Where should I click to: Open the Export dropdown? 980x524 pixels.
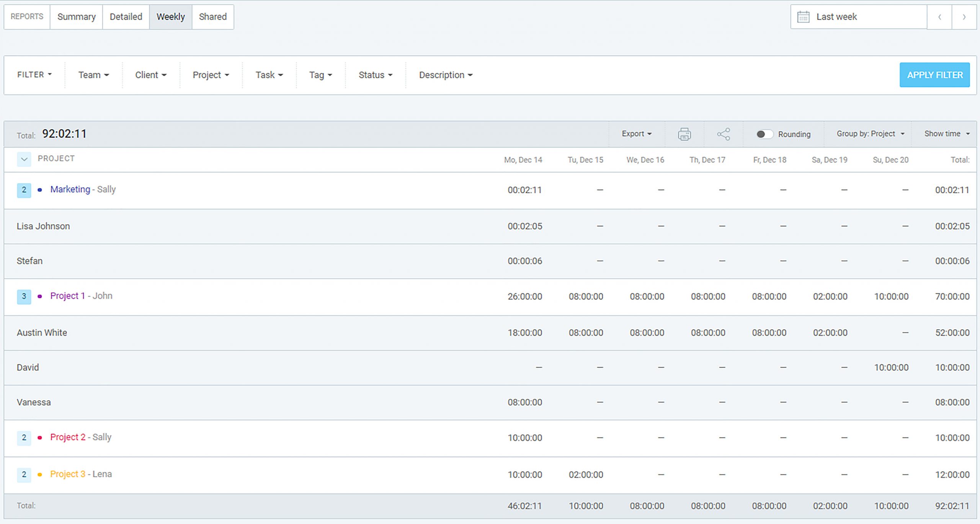636,134
